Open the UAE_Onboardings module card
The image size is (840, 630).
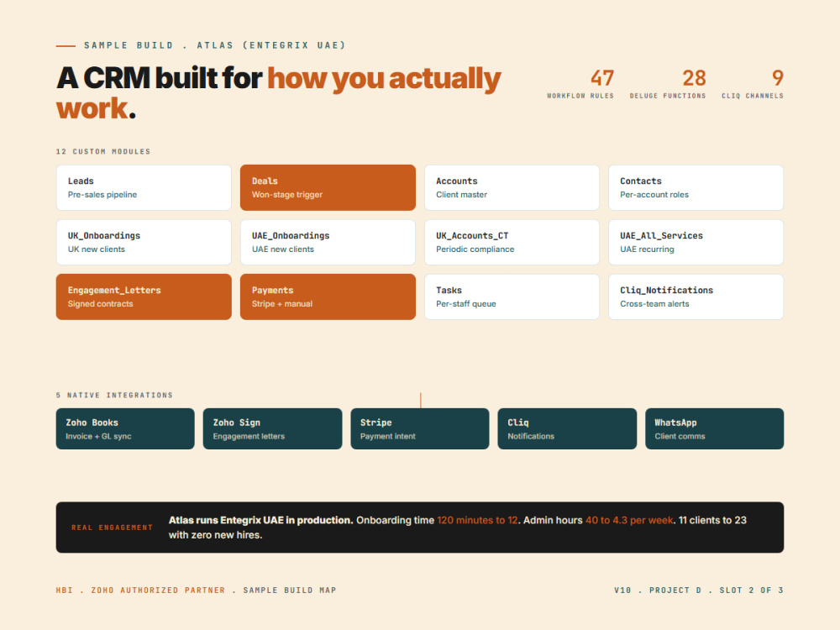click(x=328, y=242)
